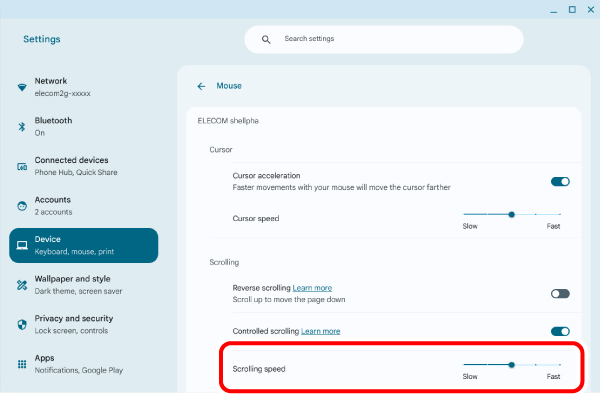Click the Device laptop icon
The height and width of the screenshot is (398, 600).
tap(22, 245)
